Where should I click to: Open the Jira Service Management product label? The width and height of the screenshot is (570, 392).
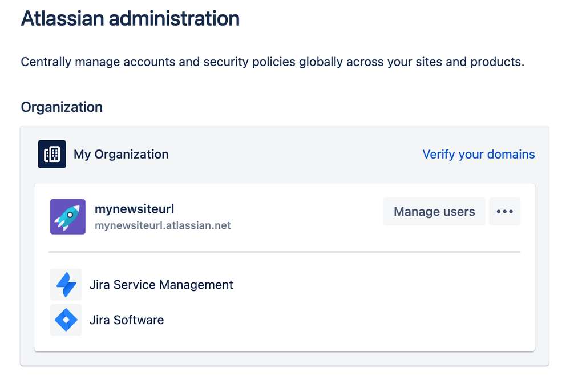(x=161, y=284)
